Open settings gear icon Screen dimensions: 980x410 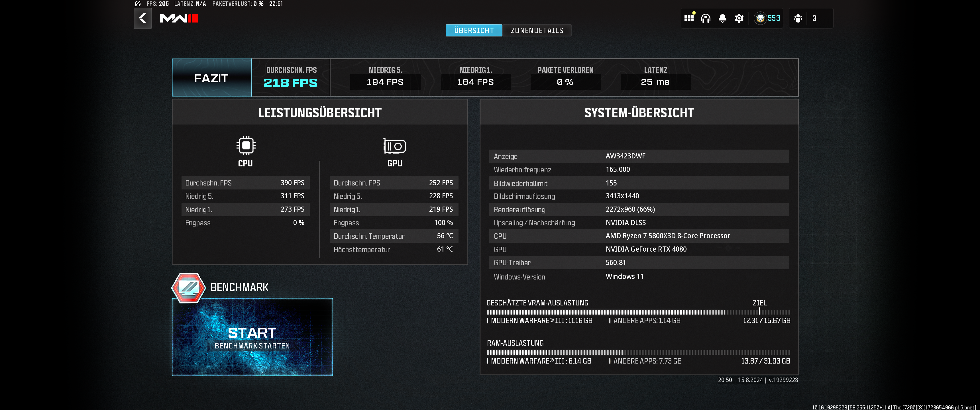click(x=739, y=18)
